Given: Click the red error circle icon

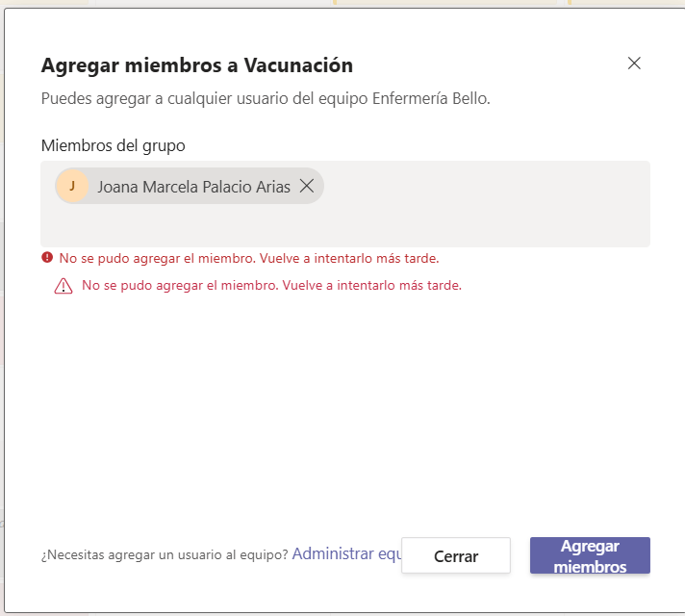Looking at the screenshot, I should click(47, 258).
